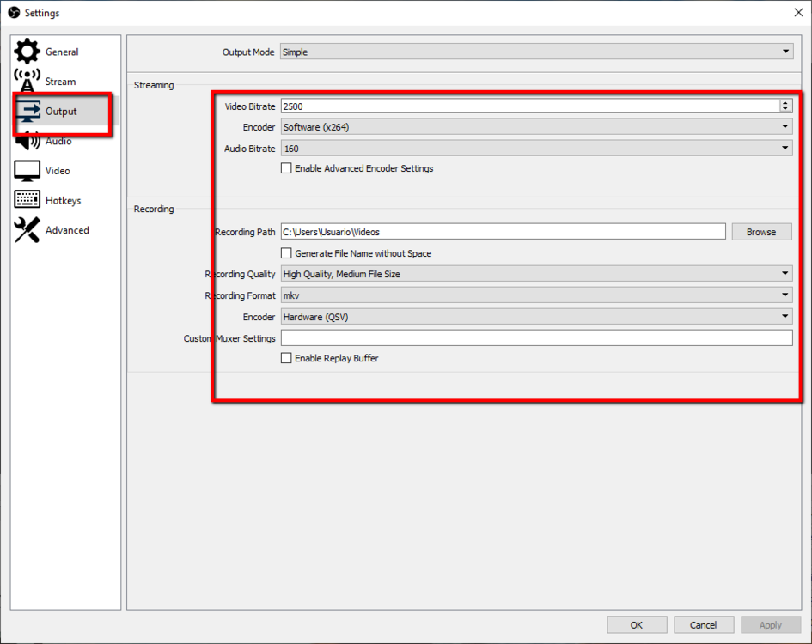Click the Custom Muxer Settings field
The image size is (812, 644).
pyautogui.click(x=536, y=338)
